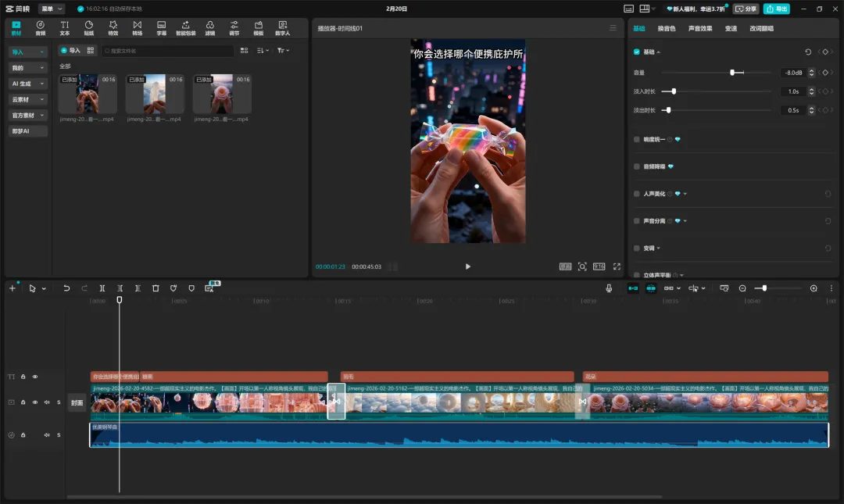This screenshot has height=504, width=844.
Task: Open the 滤镜 (filters) panel icon
Action: 209,28
